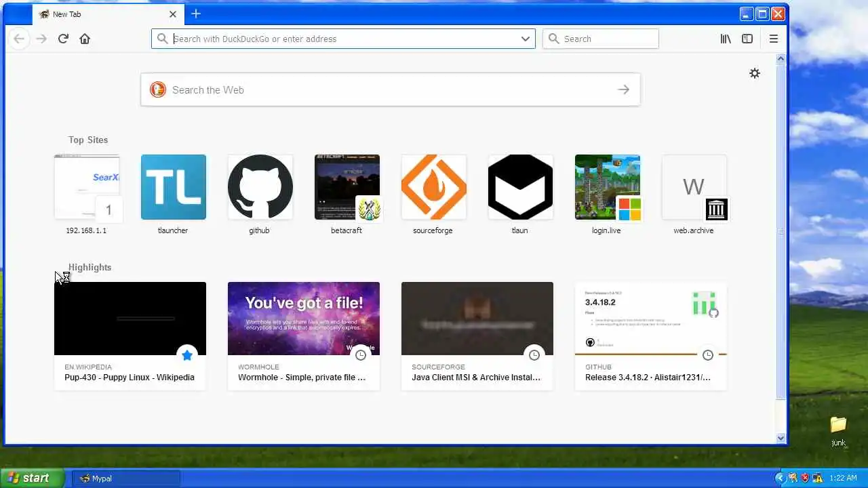Screen dimensions: 868x488
Task: Open Pup-430 Puppy Linux Wikipedia highlight
Action: point(130,336)
